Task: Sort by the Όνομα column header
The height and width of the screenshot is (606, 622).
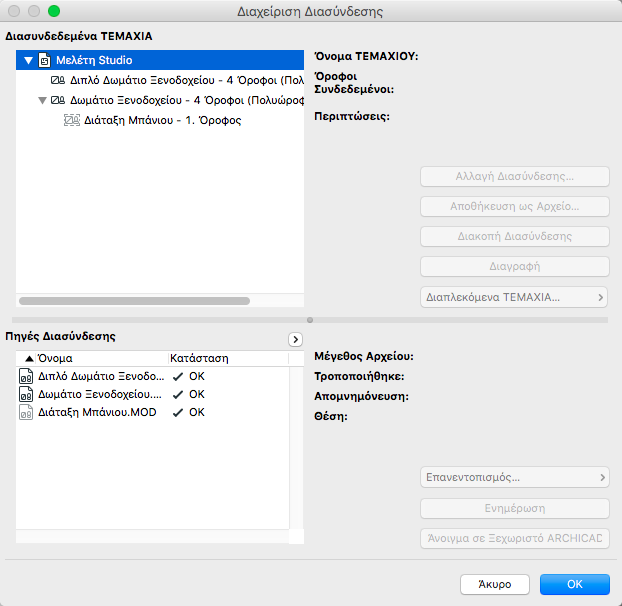Action: click(x=102, y=359)
